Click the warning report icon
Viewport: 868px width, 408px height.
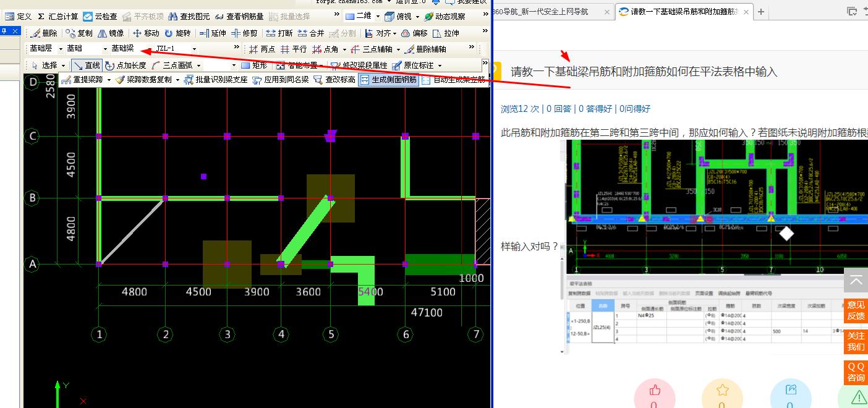[x=858, y=396]
